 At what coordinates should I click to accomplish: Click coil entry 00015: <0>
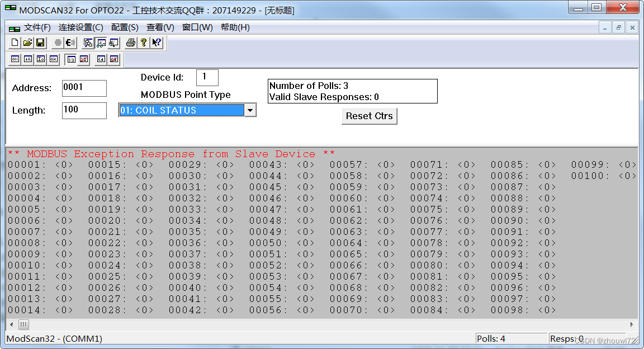(121, 165)
